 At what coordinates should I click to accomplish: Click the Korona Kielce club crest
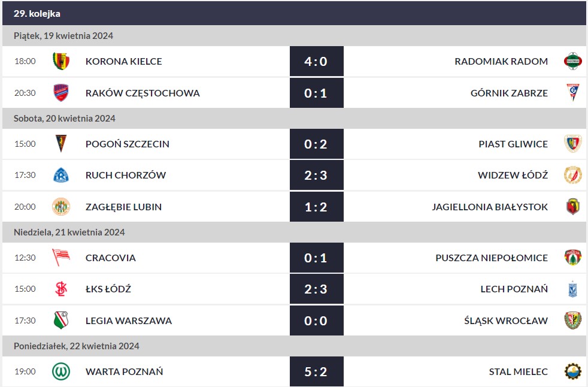pos(60,61)
